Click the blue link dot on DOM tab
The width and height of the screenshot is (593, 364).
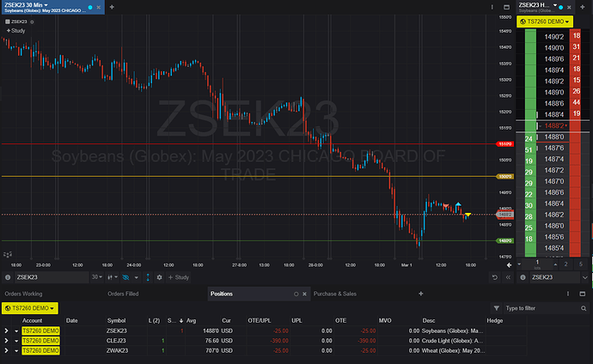(561, 7)
